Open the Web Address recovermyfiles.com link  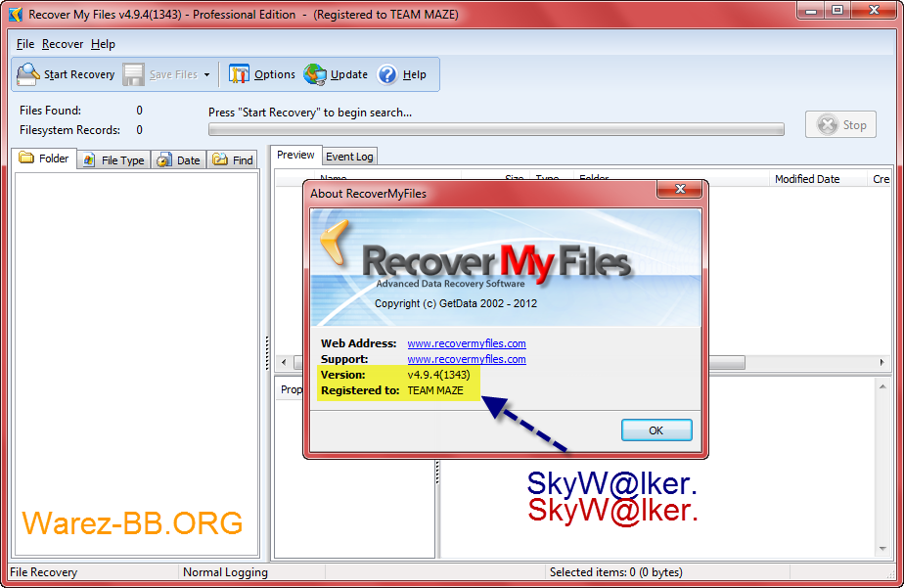point(467,343)
